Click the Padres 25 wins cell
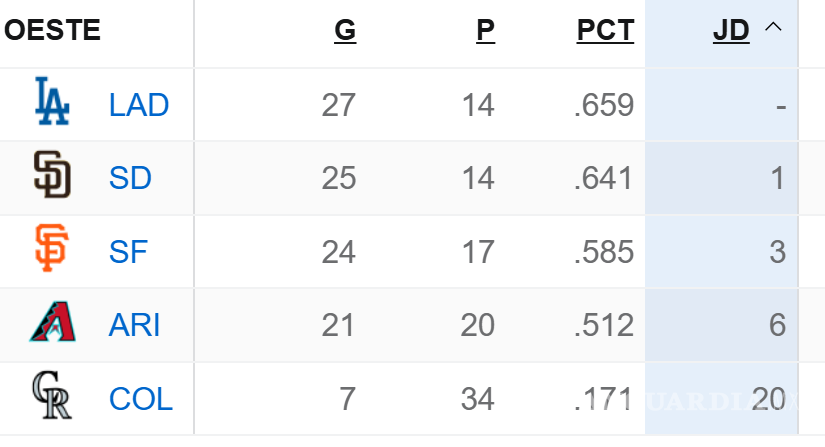Screen dimensions: 825x447 point(338,178)
